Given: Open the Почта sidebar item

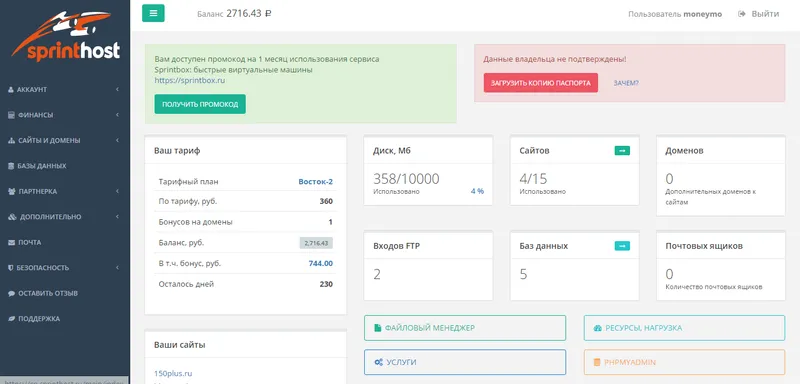Looking at the screenshot, I should pos(65,243).
